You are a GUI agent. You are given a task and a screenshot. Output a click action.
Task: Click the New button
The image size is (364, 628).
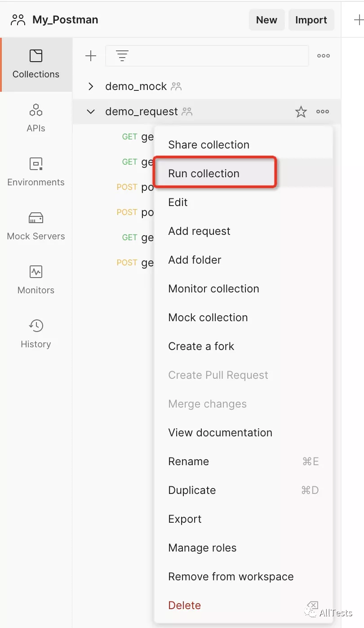tap(266, 20)
